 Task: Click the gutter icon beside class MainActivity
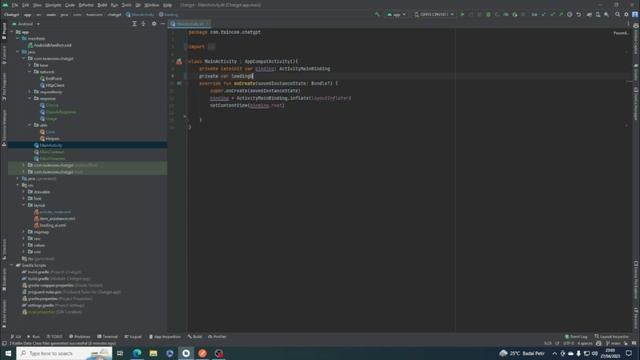(179, 61)
